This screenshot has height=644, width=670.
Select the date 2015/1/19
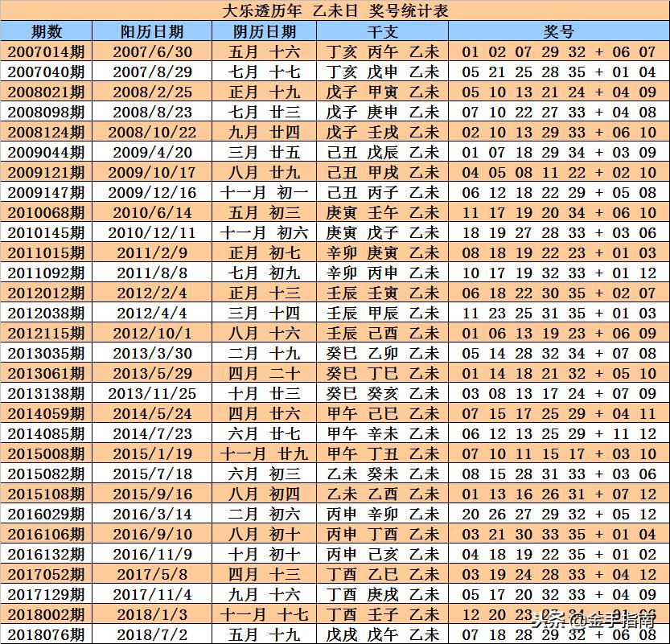point(152,453)
